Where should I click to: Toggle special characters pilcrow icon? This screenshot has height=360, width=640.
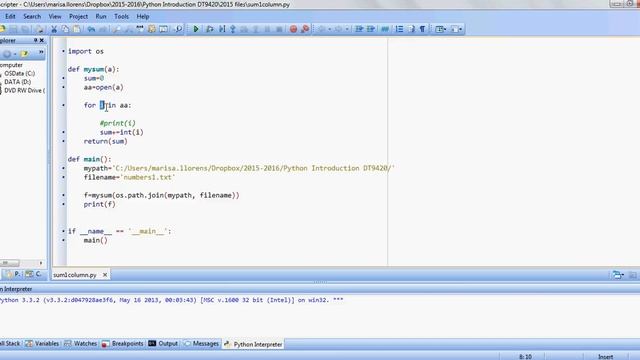click(x=422, y=29)
